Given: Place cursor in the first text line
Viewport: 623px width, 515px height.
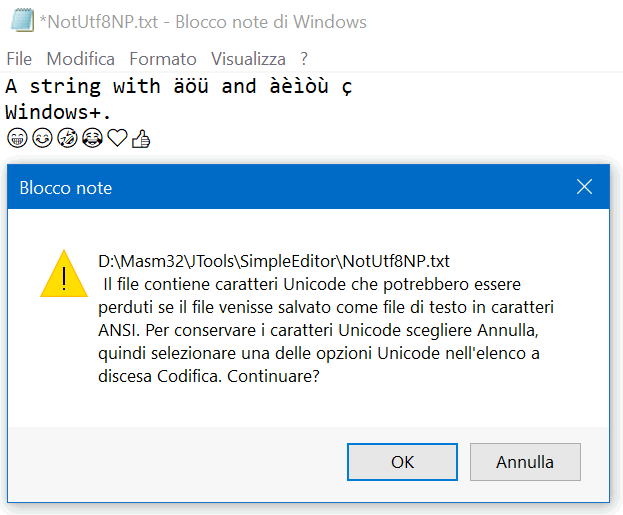Looking at the screenshot, I should pyautogui.click(x=179, y=87).
